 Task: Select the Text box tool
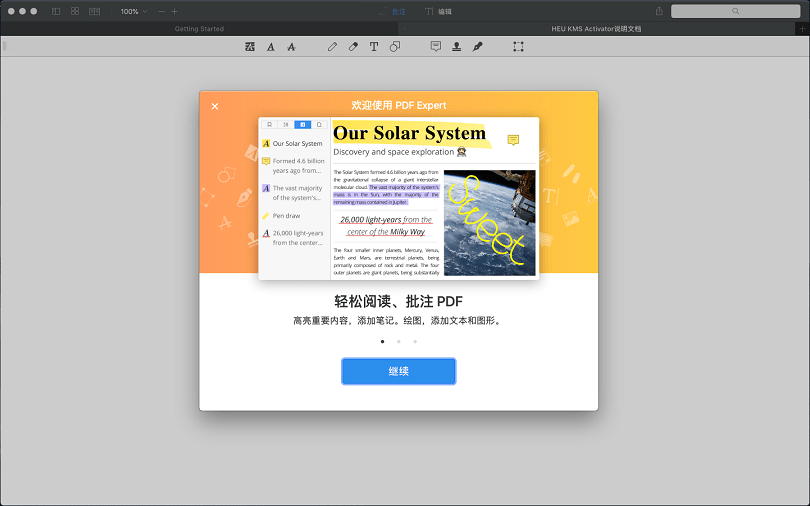click(x=374, y=47)
